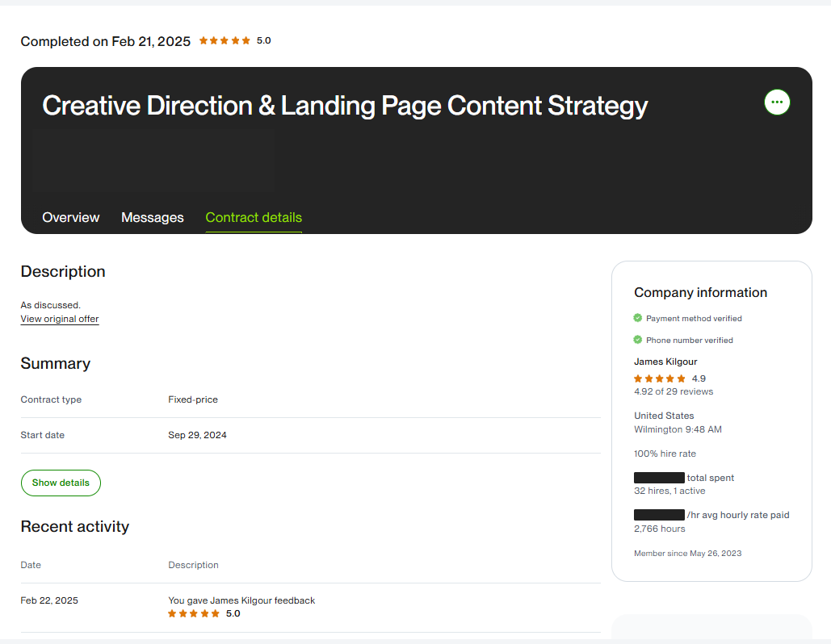831x644 pixels.
Task: Click the Sep 29, 2024 start date
Action: pos(197,435)
